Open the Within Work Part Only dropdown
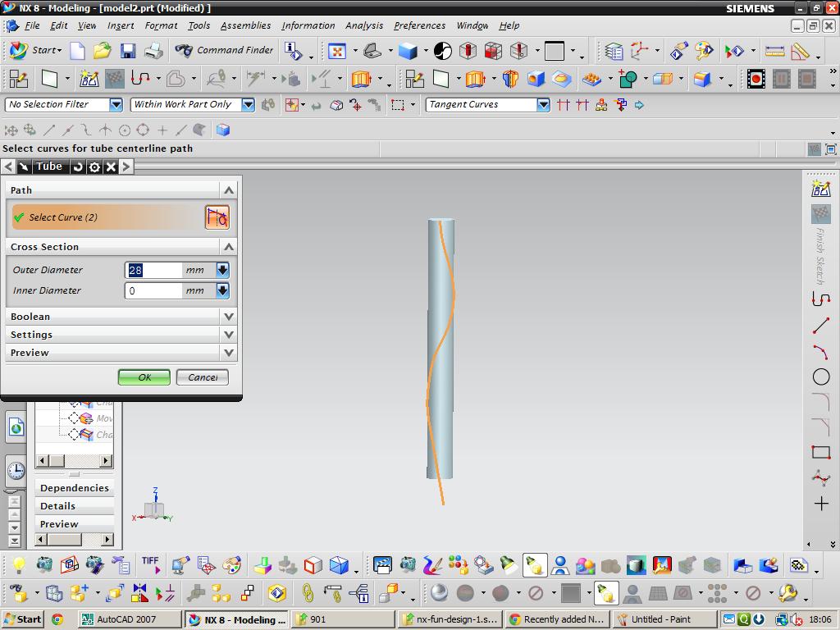Screen dimensions: 840x630 pos(248,104)
